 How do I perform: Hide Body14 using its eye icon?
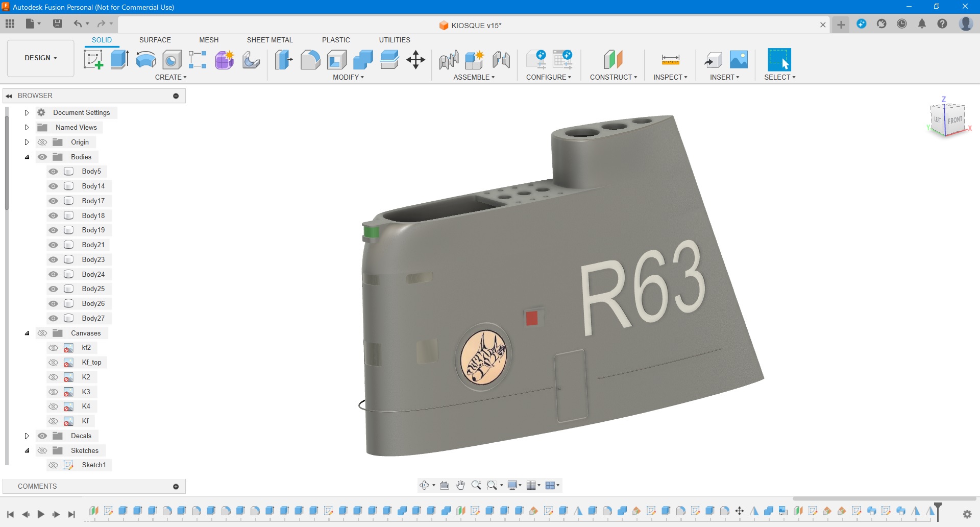click(x=53, y=186)
